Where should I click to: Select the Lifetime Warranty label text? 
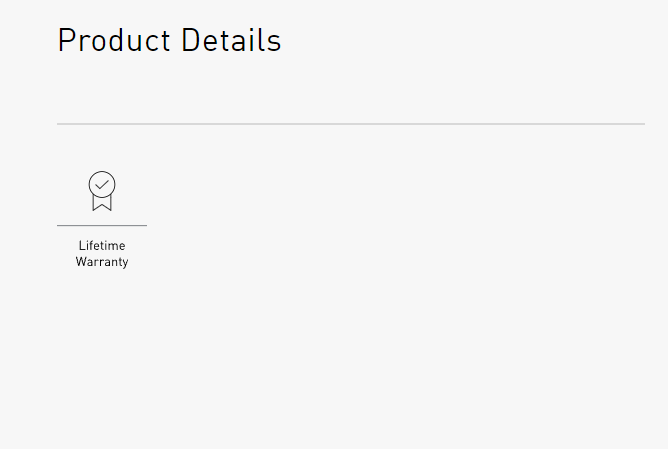(x=102, y=254)
